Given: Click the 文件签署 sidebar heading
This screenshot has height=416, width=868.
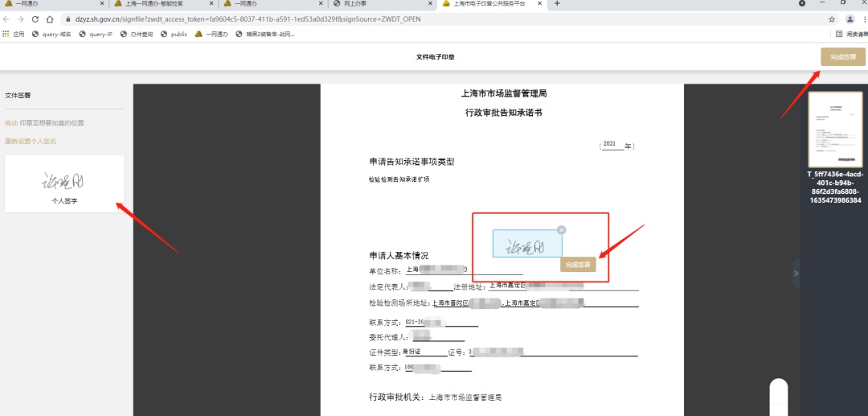Looking at the screenshot, I should [x=18, y=95].
